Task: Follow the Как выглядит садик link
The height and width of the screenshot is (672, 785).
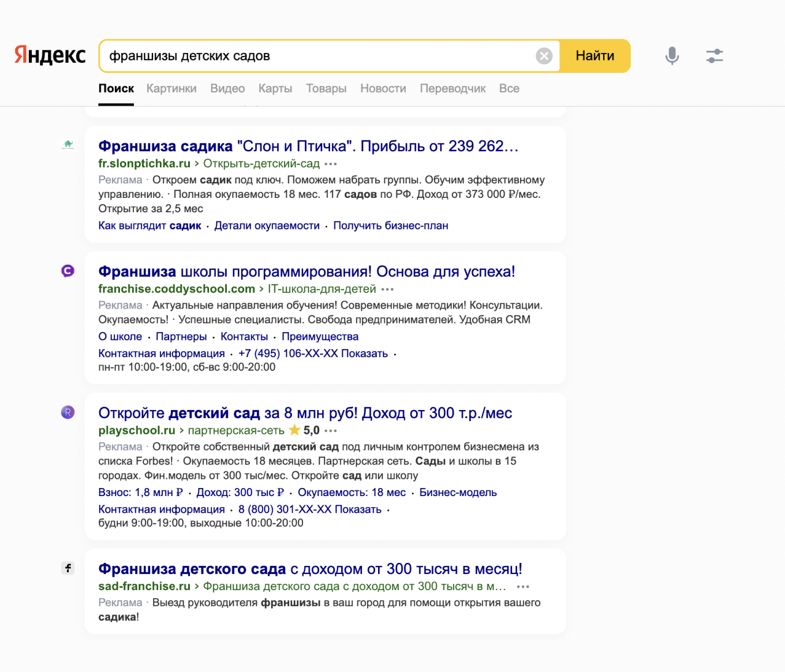Action: point(149,226)
